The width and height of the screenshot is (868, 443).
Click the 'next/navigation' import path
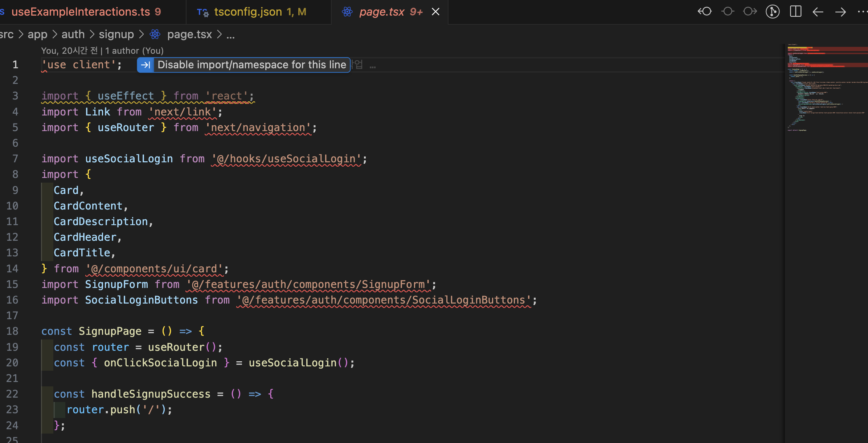click(258, 127)
